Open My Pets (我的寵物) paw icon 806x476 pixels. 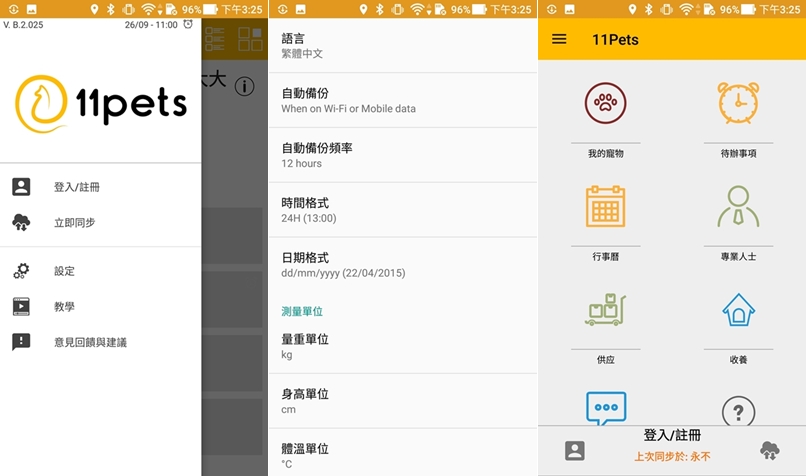(x=605, y=103)
